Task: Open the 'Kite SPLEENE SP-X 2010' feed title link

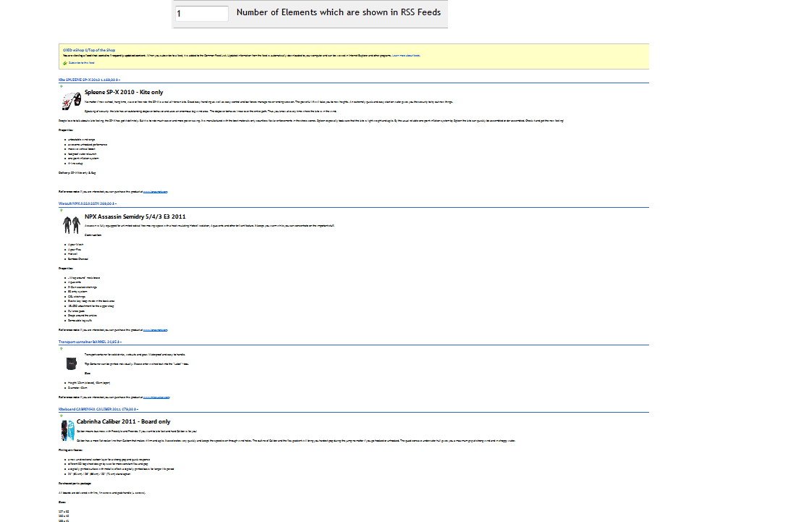Action: pos(88,80)
